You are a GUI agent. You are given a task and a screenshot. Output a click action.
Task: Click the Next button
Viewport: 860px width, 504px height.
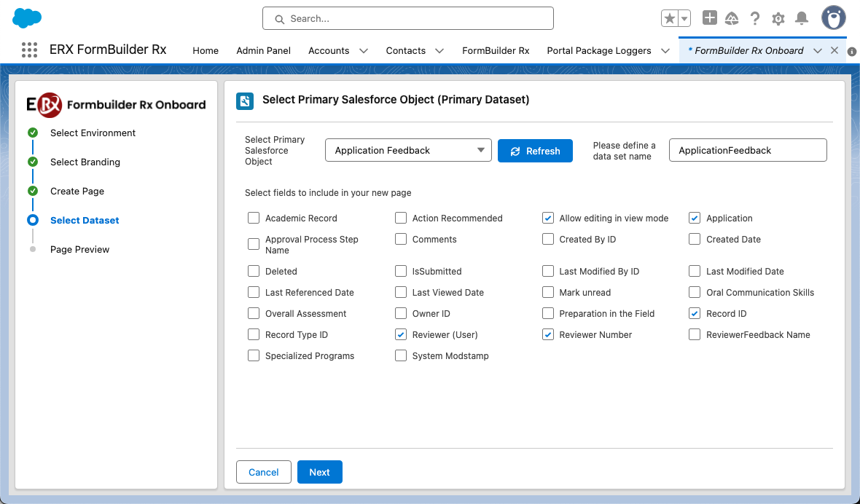pyautogui.click(x=319, y=472)
